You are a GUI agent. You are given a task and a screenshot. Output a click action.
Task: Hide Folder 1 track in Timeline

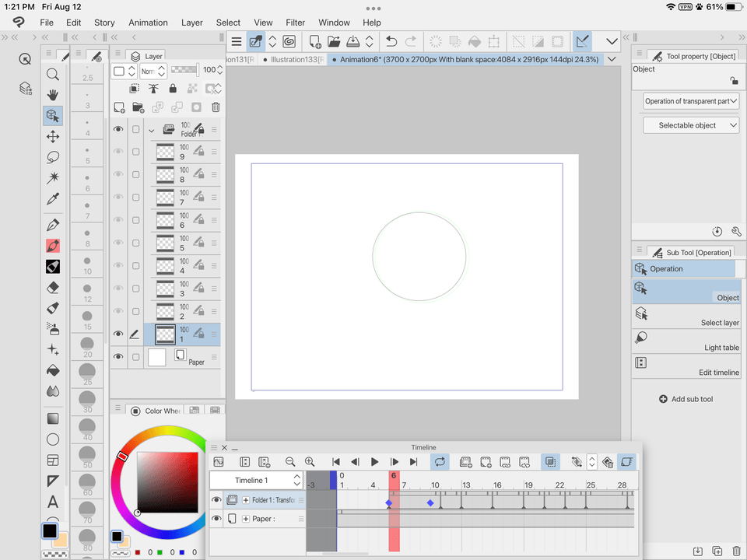216,499
